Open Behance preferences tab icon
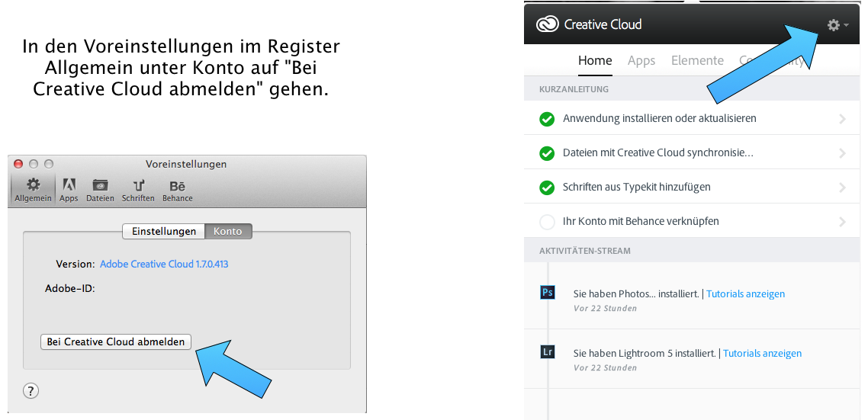 (178, 186)
